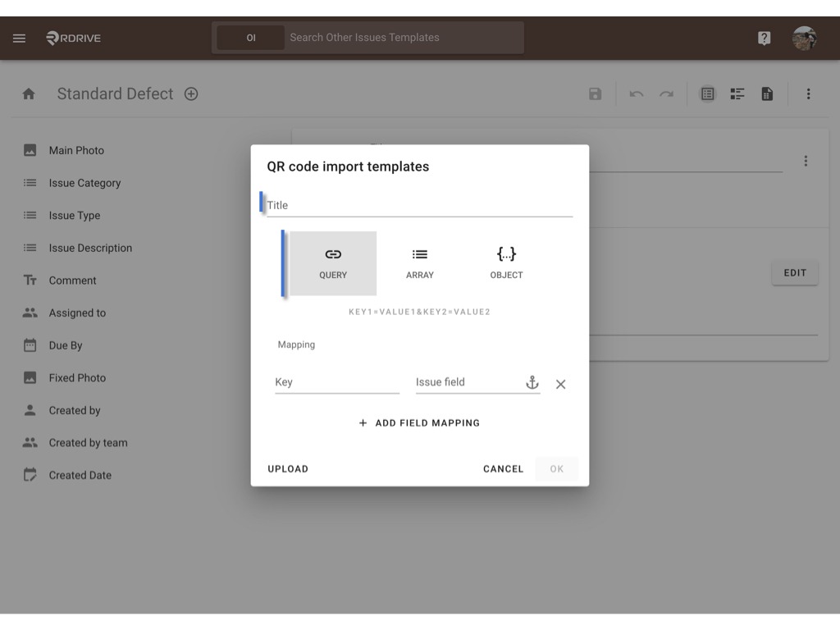Click the redo arrow icon

(666, 94)
